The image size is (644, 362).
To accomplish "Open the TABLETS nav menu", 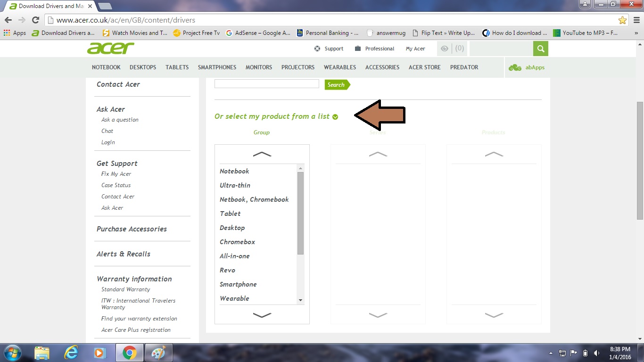I will coord(177,67).
